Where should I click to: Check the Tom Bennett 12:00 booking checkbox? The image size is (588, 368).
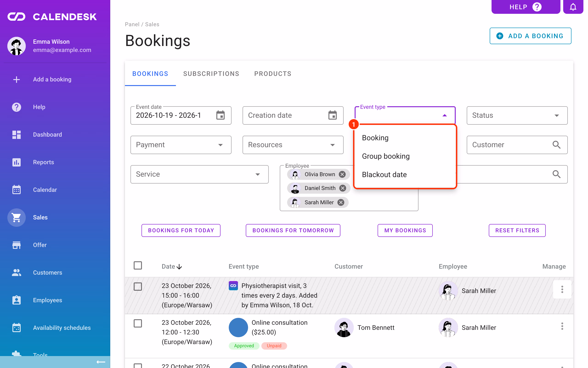138,323
